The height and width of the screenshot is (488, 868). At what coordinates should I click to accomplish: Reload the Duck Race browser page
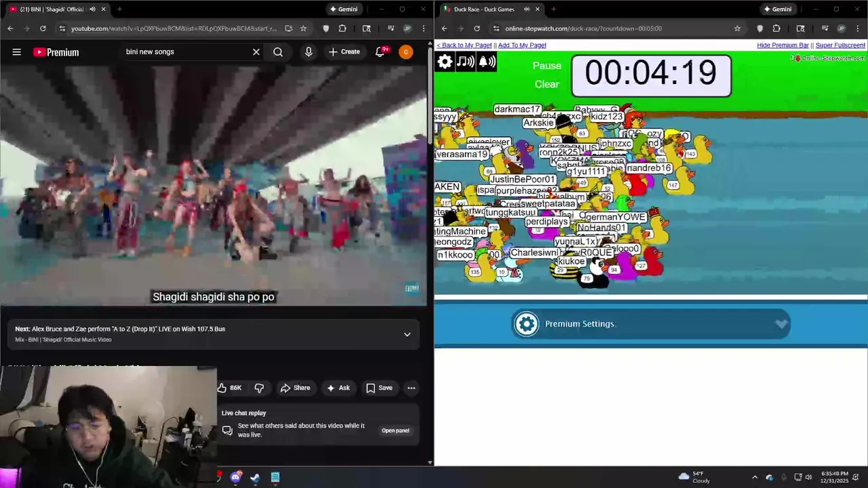click(x=477, y=28)
